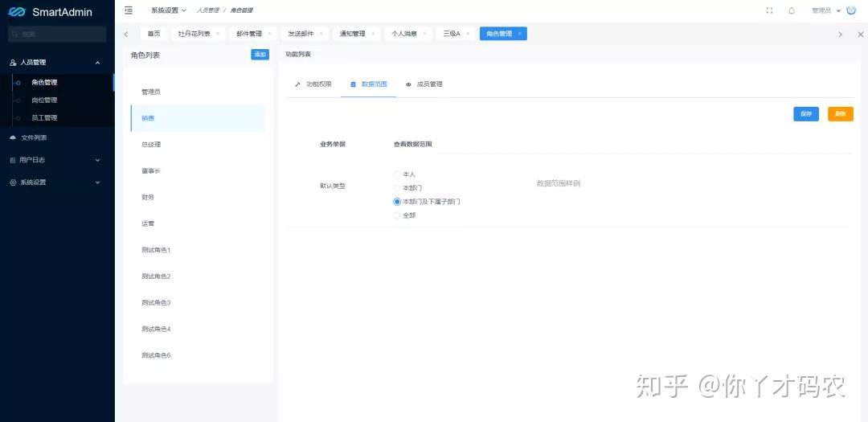Select the 测试角色4 role
Screen dimensions: 868x422
198,329
